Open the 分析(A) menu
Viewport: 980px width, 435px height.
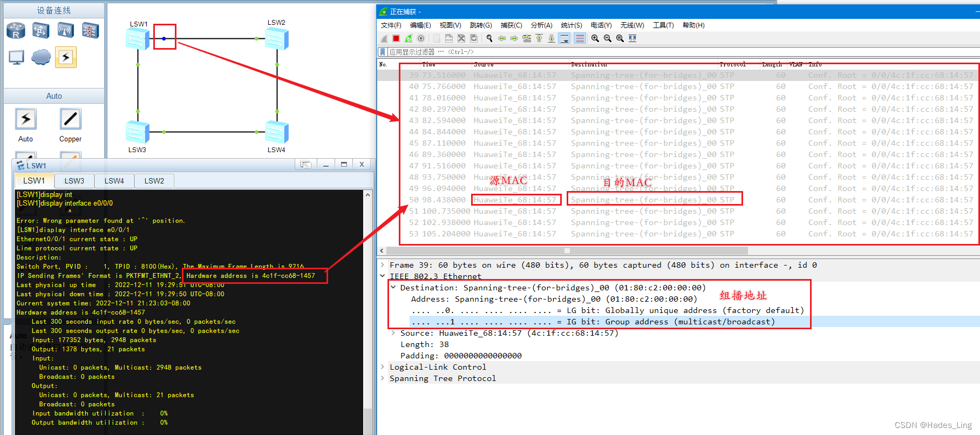tap(541, 25)
